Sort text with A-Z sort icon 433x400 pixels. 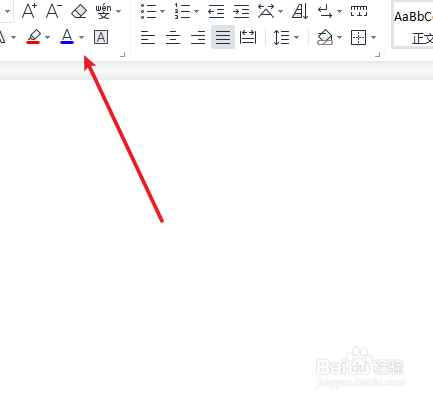point(300,11)
